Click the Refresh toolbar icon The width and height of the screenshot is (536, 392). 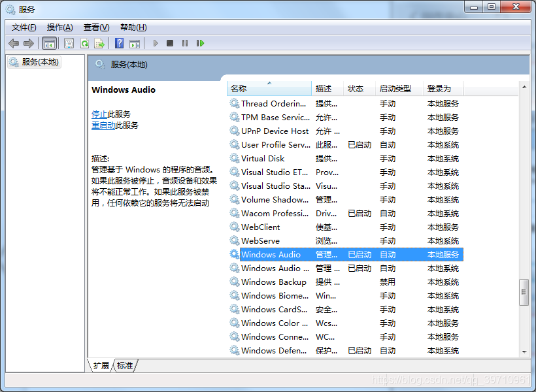84,43
